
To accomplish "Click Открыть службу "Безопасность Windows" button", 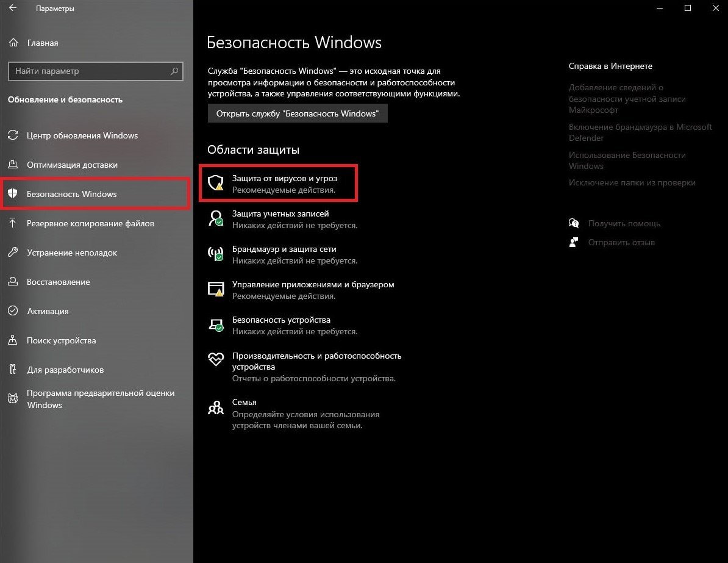I will pos(298,113).
